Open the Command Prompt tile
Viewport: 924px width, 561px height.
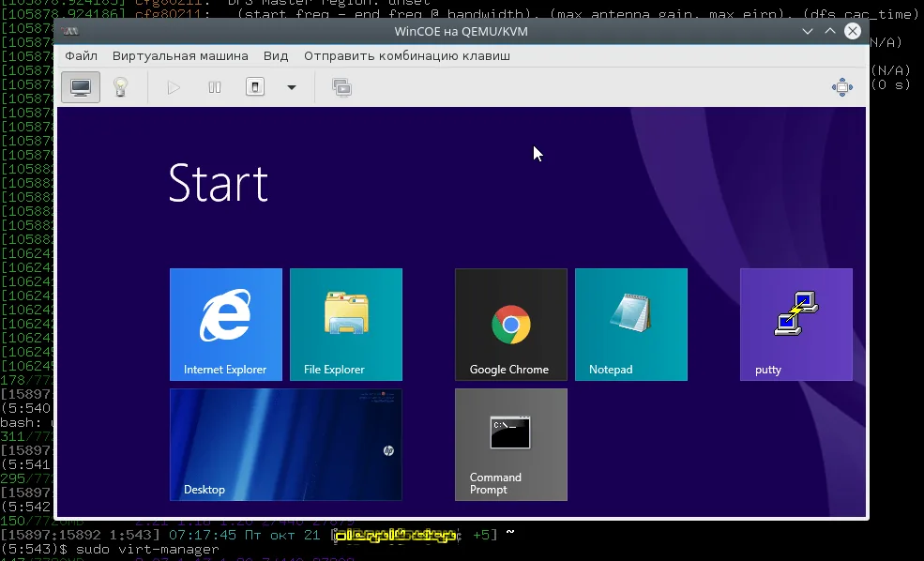click(x=510, y=444)
